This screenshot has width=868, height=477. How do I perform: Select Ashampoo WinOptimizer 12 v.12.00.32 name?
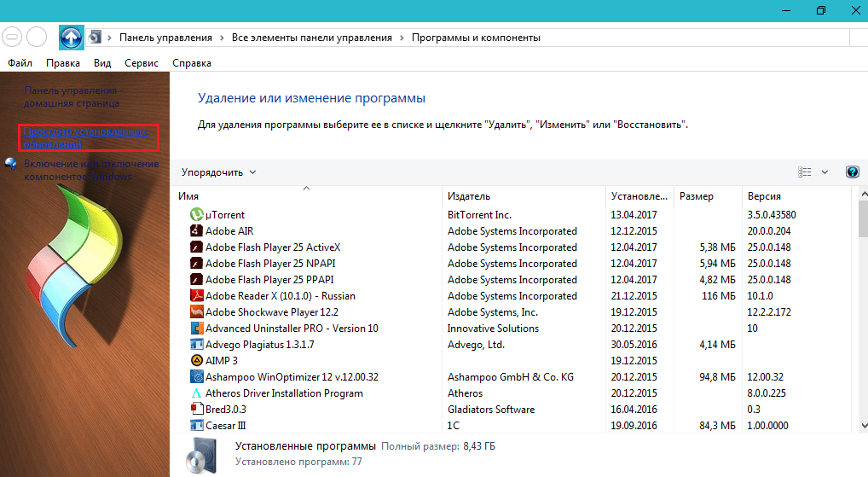pyautogui.click(x=292, y=376)
